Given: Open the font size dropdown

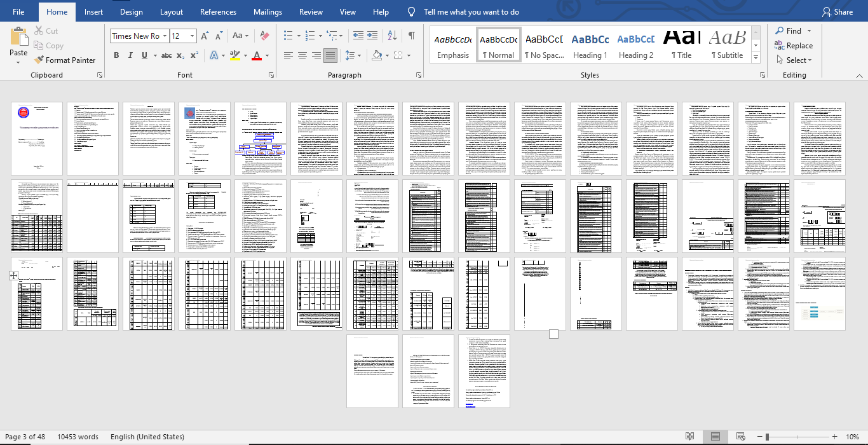Looking at the screenshot, I should tap(193, 36).
